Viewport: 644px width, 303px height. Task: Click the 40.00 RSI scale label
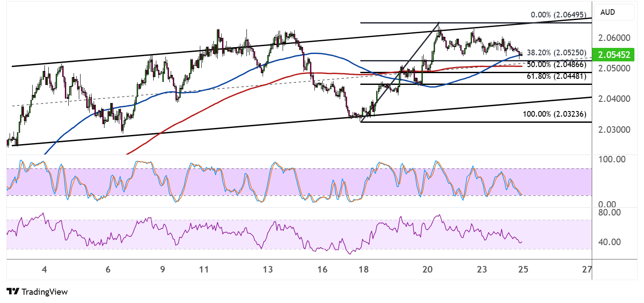[609, 242]
